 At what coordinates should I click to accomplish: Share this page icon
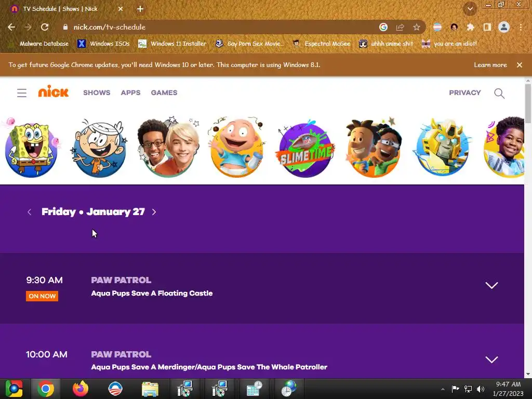coord(400,27)
